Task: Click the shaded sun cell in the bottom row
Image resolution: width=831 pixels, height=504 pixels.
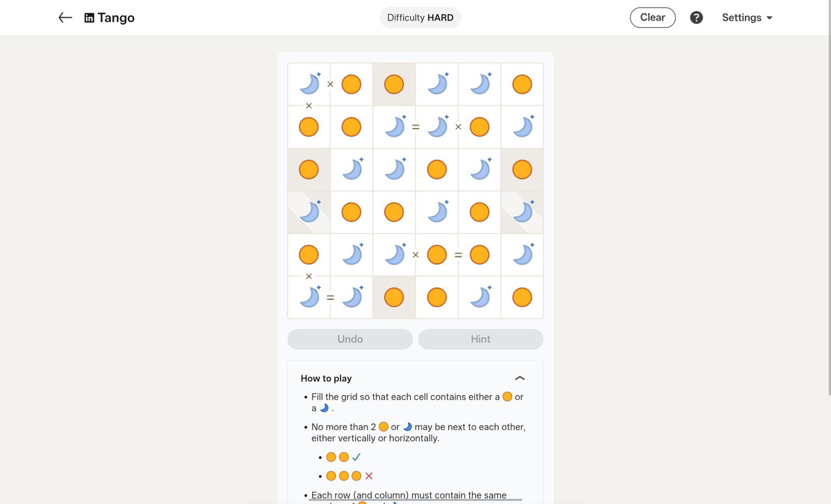Action: [x=394, y=297]
